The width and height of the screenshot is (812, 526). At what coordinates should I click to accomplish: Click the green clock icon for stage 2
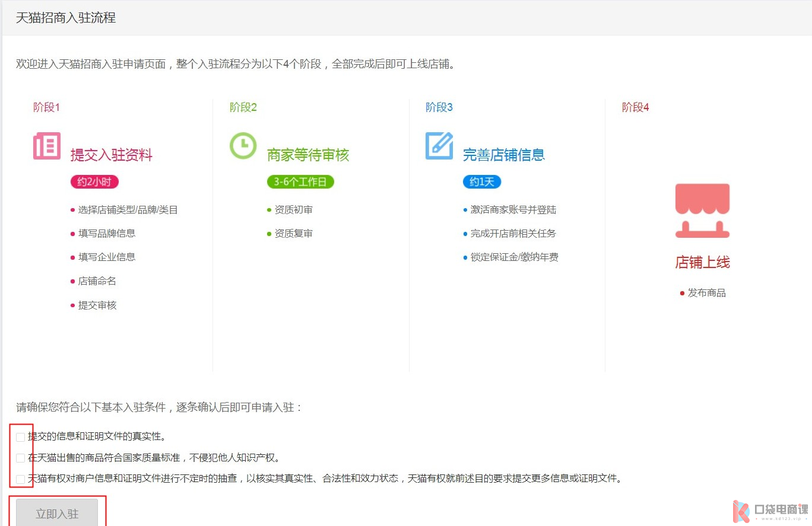point(243,146)
